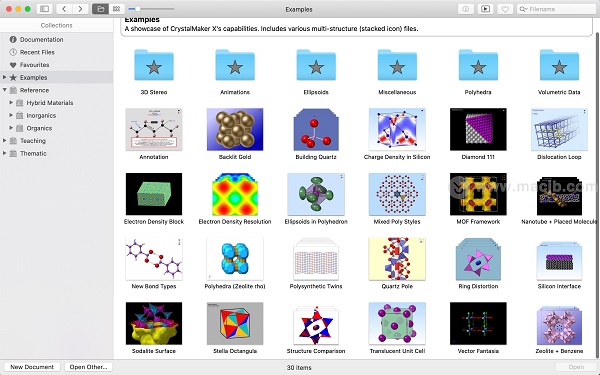Click the preview play button in toolbar
600x375 pixels.
click(x=485, y=9)
